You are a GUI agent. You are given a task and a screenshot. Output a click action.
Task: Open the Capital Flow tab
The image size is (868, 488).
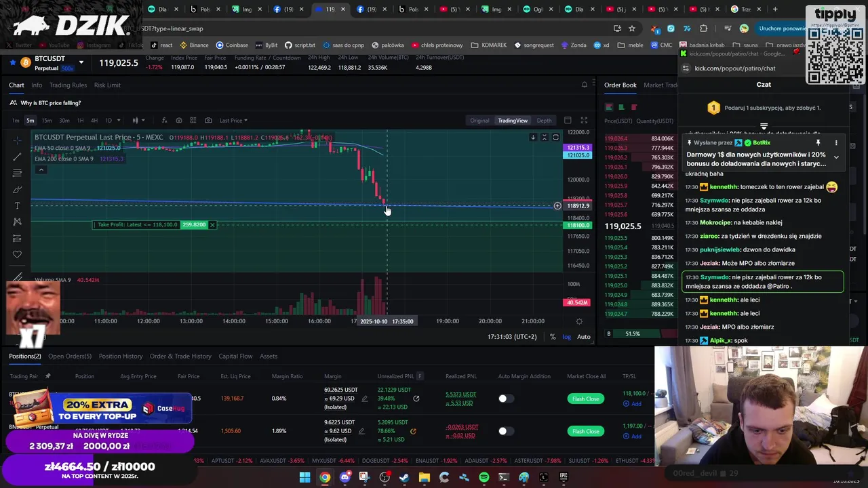tap(235, 356)
